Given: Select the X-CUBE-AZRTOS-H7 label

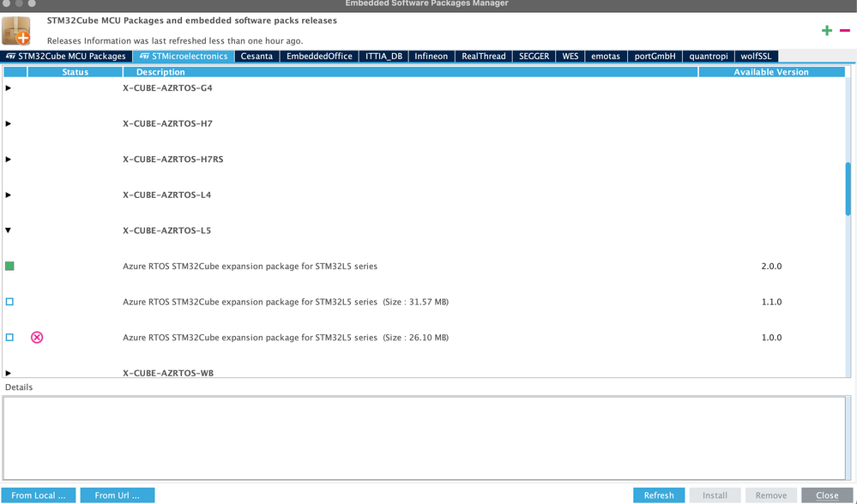Looking at the screenshot, I should pyautogui.click(x=167, y=123).
